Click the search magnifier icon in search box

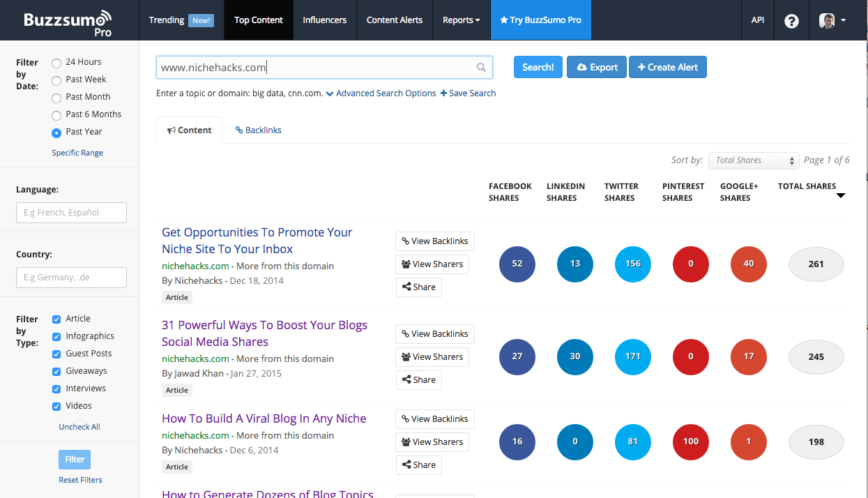(x=481, y=68)
